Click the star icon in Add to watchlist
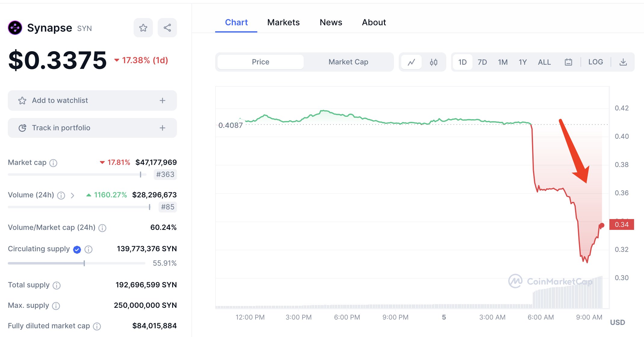Image resolution: width=644 pixels, height=337 pixels. click(x=22, y=100)
